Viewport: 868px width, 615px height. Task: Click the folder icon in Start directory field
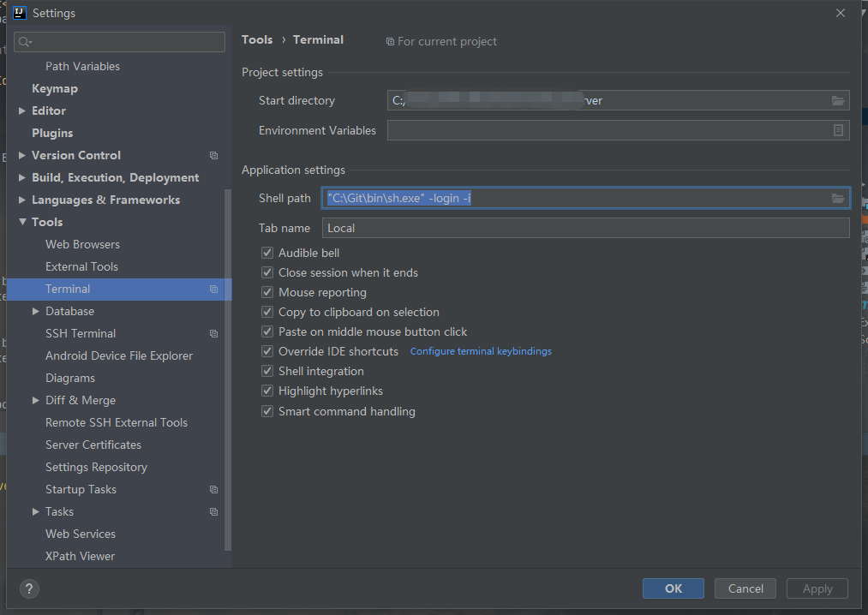(x=837, y=101)
